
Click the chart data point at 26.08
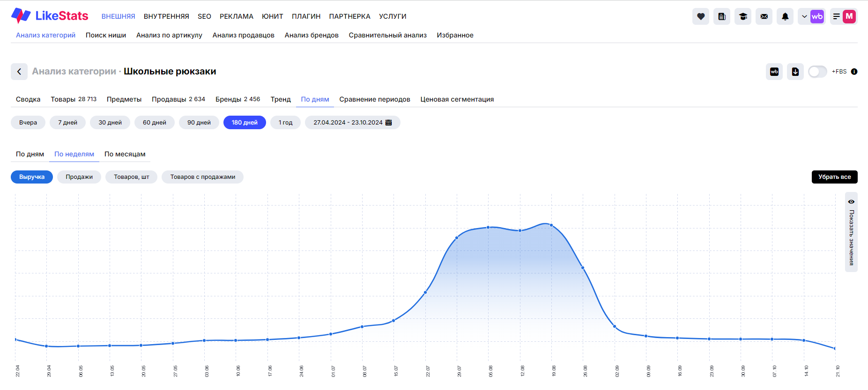583,268
